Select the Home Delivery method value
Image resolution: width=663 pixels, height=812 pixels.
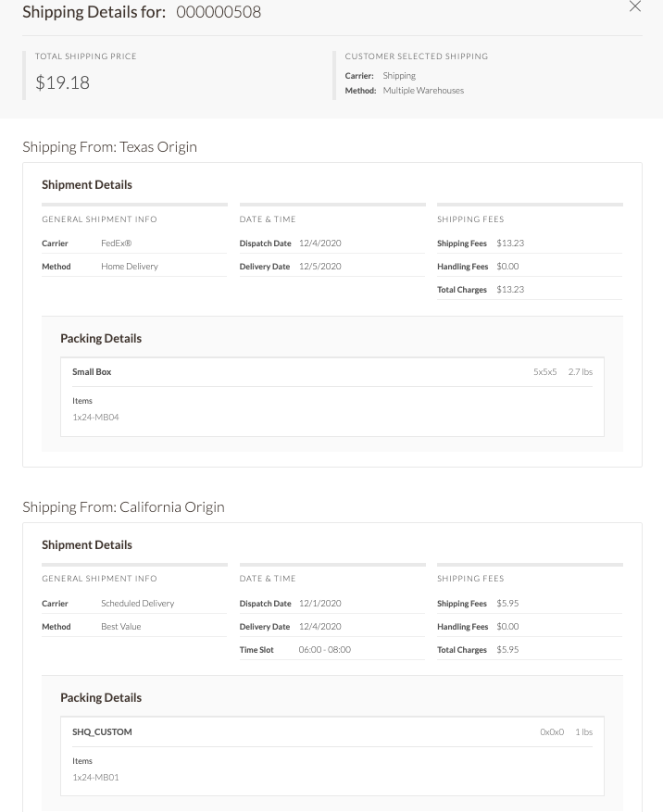130,267
